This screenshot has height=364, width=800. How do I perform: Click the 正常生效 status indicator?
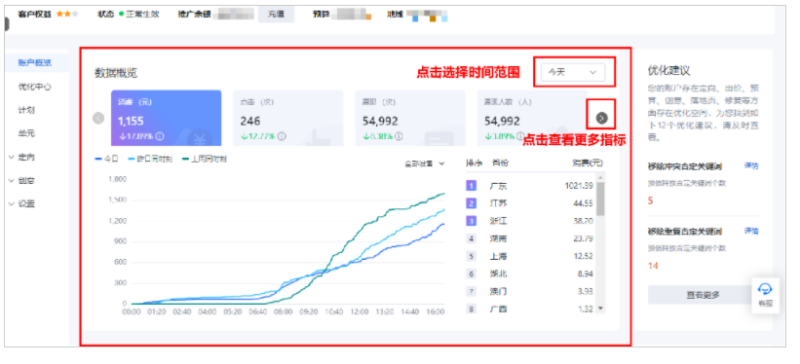coord(139,14)
